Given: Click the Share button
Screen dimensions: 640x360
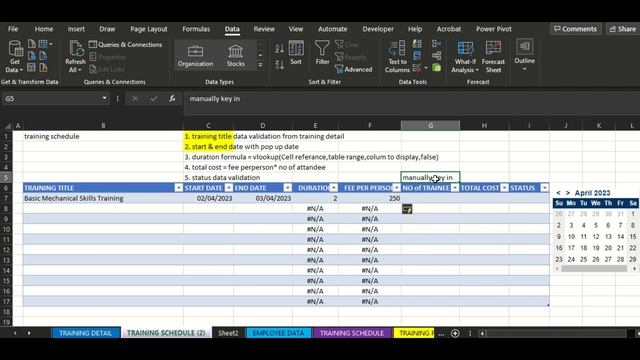Looking at the screenshot, I should 622,29.
